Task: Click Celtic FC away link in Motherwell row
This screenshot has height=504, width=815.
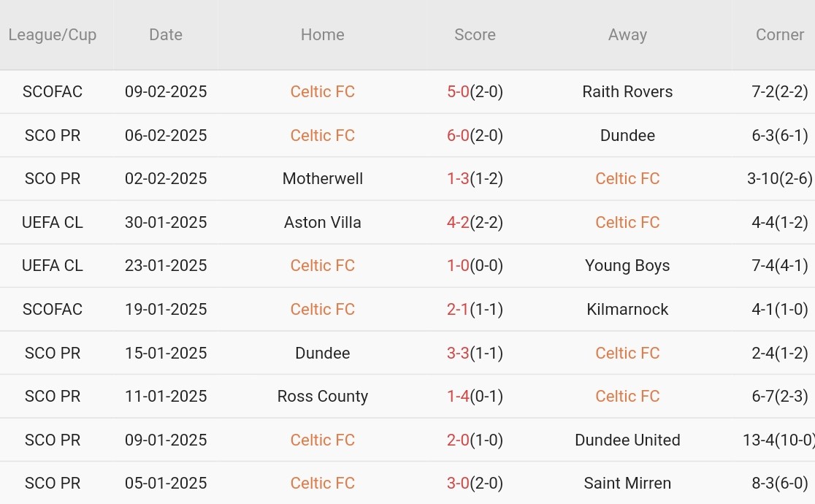Action: click(x=627, y=178)
